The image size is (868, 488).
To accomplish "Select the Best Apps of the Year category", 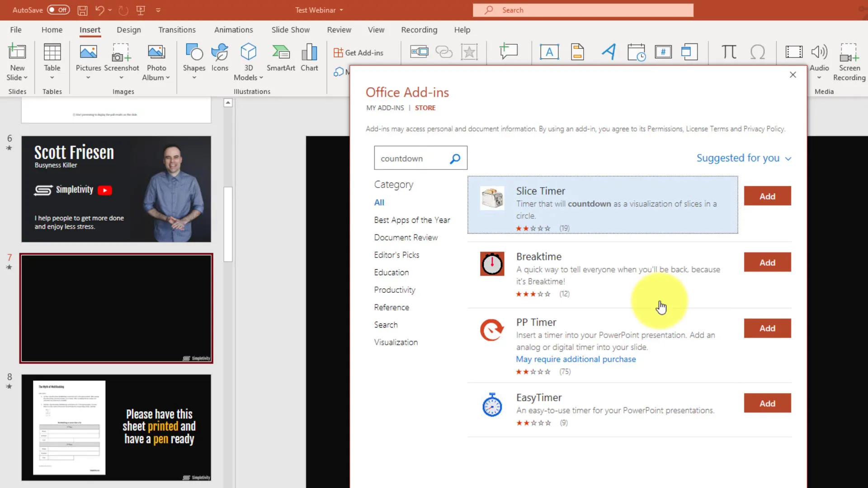I will click(412, 220).
